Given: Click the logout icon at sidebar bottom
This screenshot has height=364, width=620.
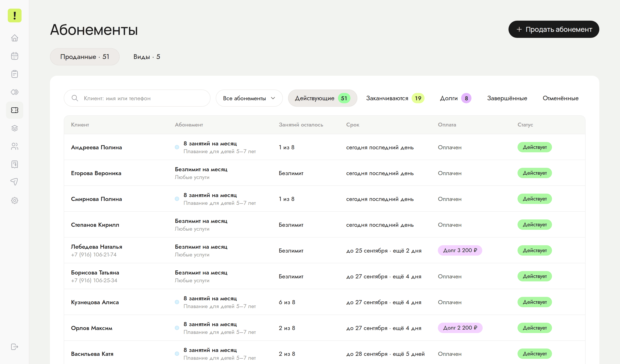Looking at the screenshot, I should point(14,347).
